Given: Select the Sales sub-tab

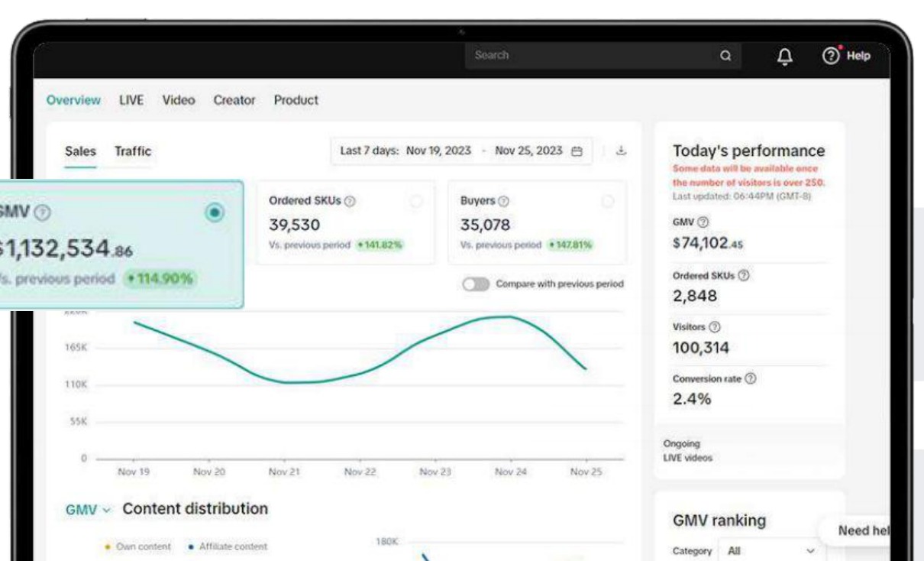Looking at the screenshot, I should [x=80, y=151].
